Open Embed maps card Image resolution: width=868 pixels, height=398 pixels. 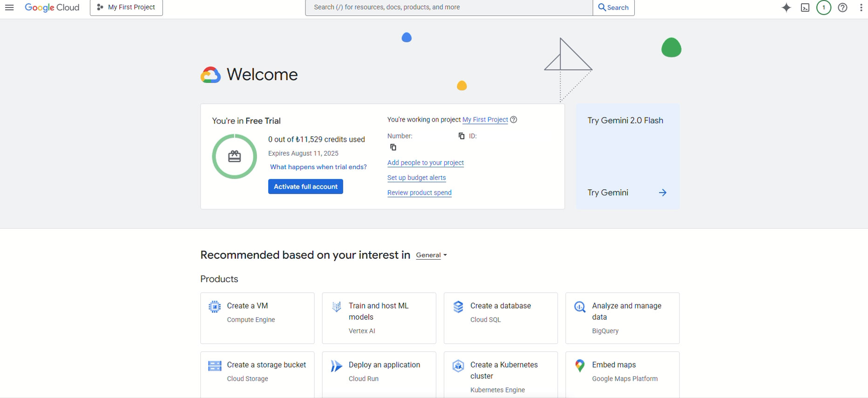pos(623,375)
